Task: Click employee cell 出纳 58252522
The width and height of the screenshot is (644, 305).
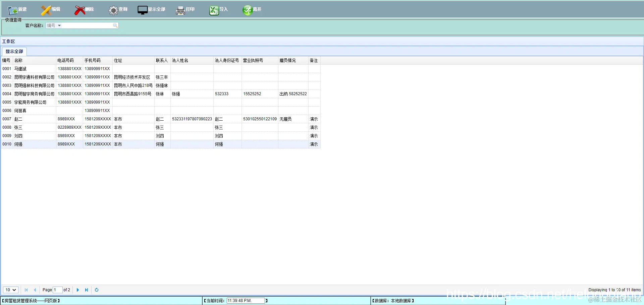Action: [x=293, y=94]
